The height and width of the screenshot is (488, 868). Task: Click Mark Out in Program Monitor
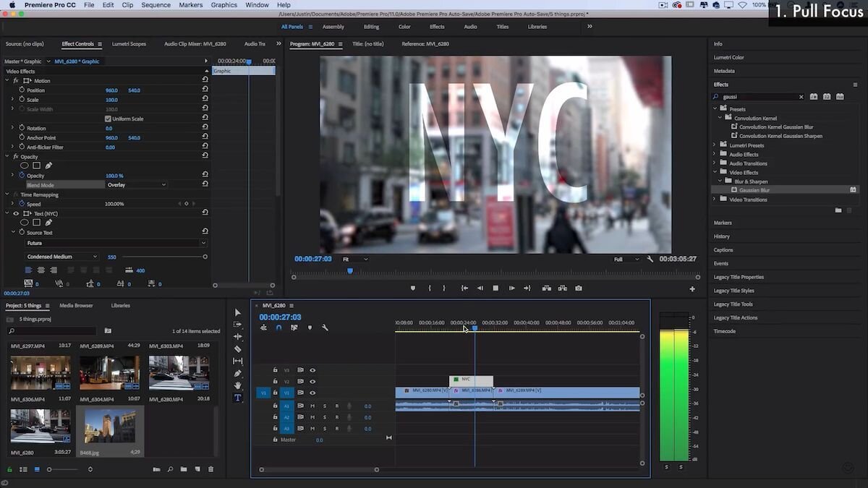(x=446, y=288)
